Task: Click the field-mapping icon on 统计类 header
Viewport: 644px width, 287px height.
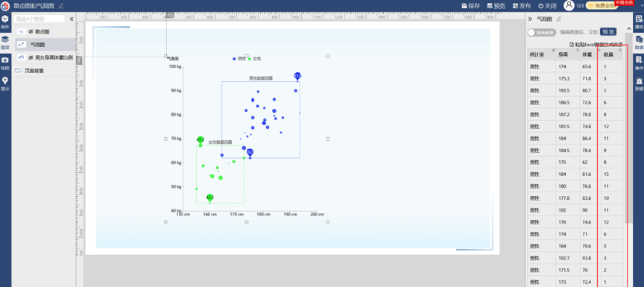Action: point(553,50)
